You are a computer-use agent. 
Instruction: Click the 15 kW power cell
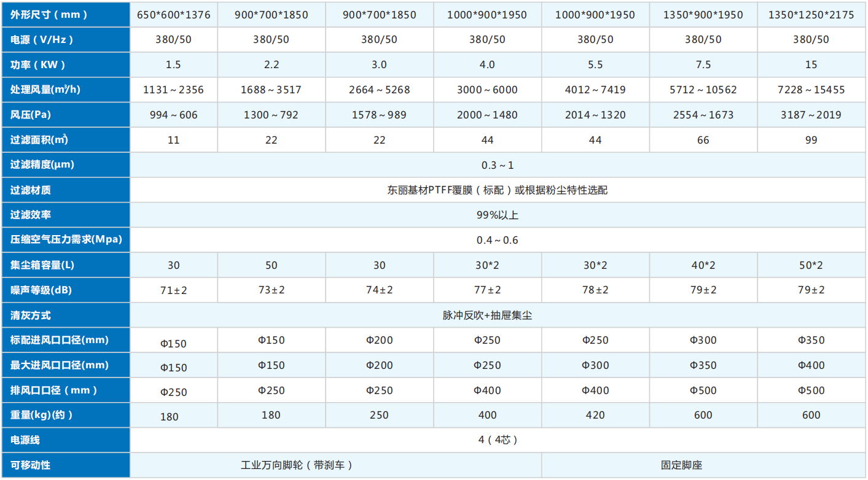click(811, 64)
